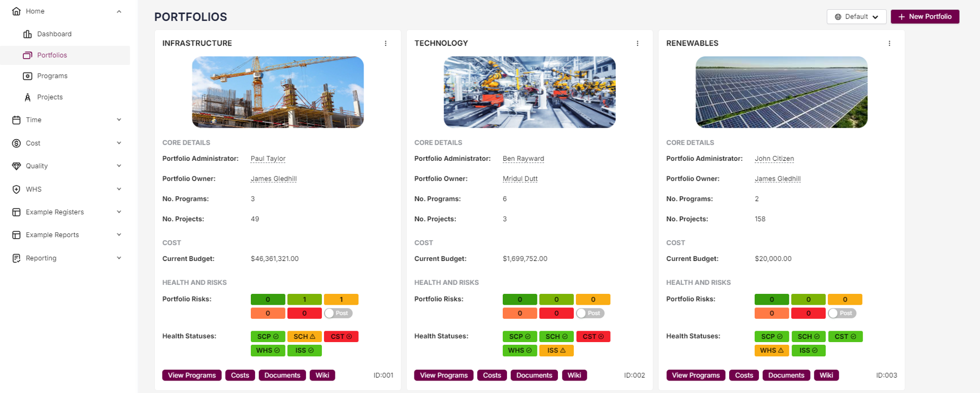The width and height of the screenshot is (980, 393).
Task: Expand the Time menu chevron
Action: (x=119, y=120)
